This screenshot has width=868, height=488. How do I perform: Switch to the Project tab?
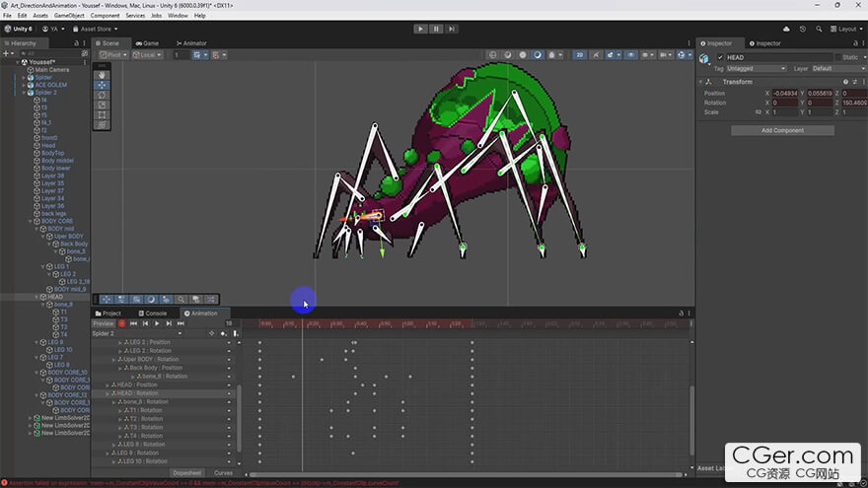pyautogui.click(x=108, y=314)
